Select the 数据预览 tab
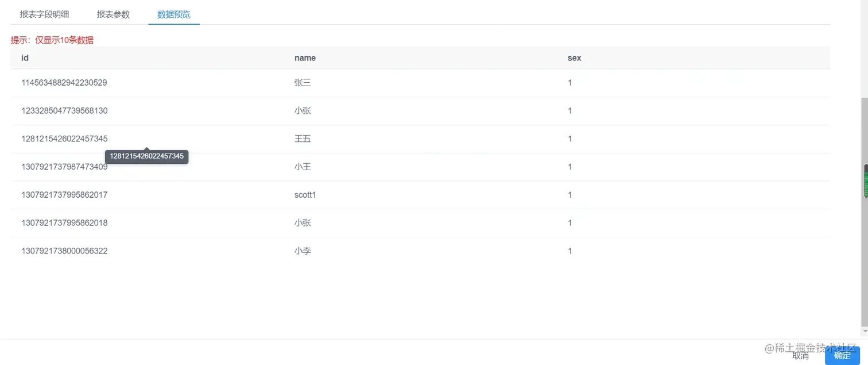 point(174,14)
